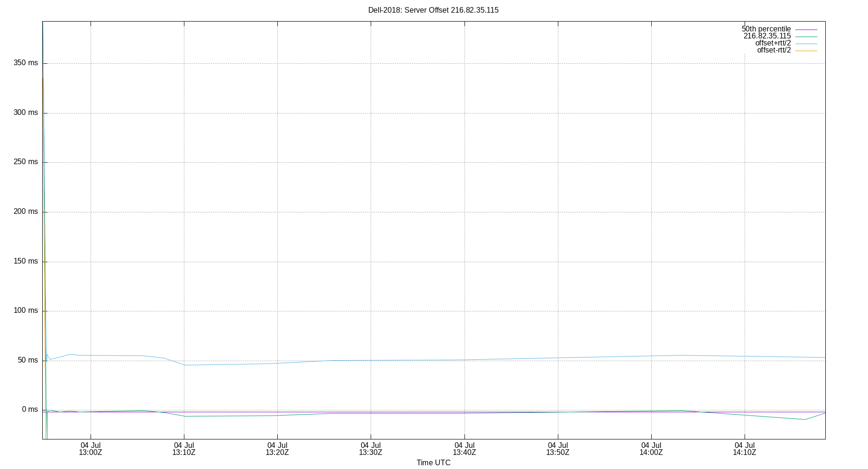Select the "50th percentile" legend label

[766, 29]
